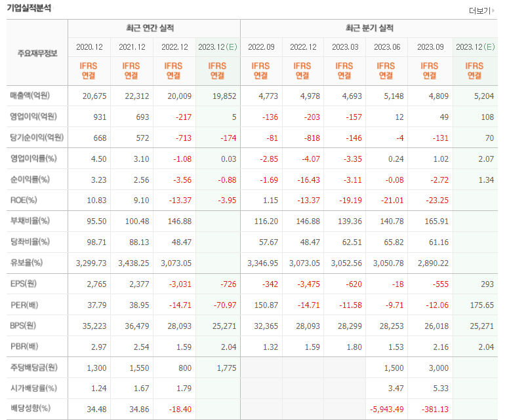
Task: Click the PER value -70.97
Action: pos(225,305)
